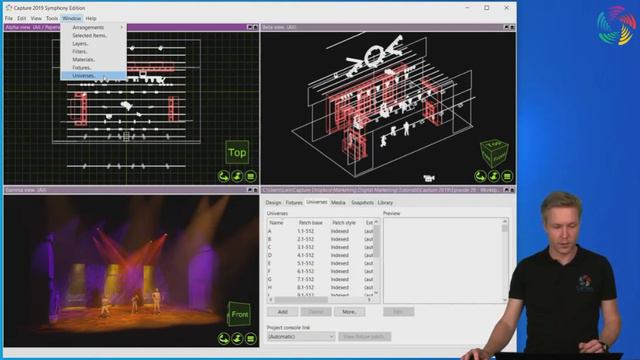This screenshot has height=360, width=640.
Task: Choose Selected Items in the Window menu
Action: coord(93,36)
